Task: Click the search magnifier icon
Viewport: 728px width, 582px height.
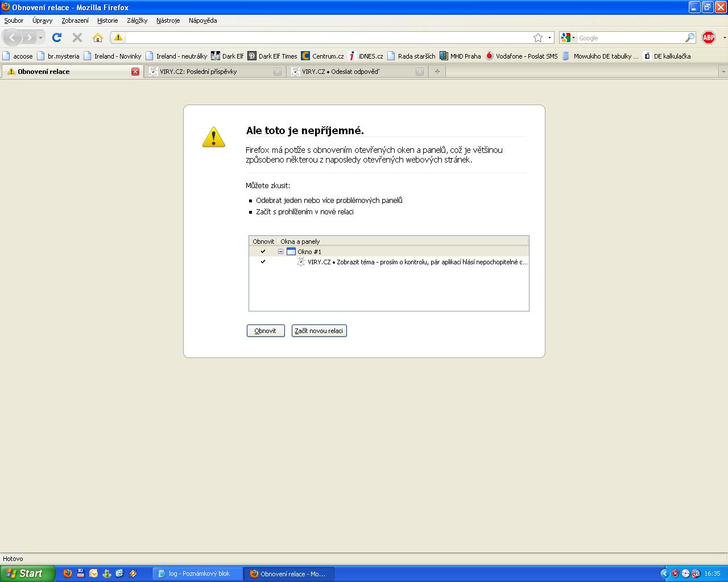Action: point(690,38)
